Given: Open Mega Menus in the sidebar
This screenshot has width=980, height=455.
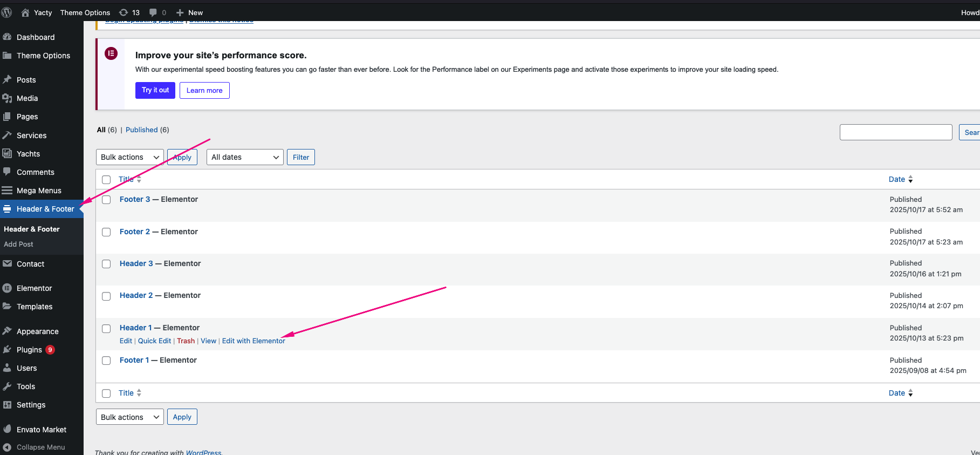Looking at the screenshot, I should coord(39,191).
